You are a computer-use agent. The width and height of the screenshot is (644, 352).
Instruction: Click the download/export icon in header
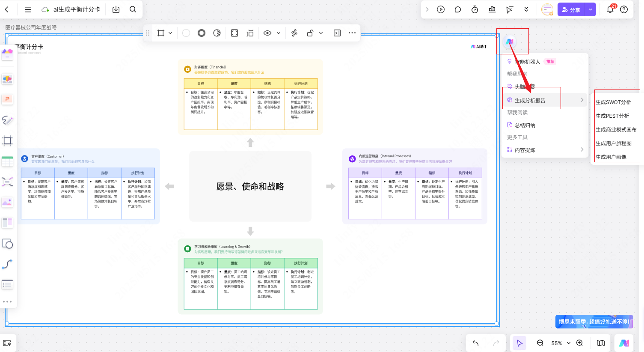coord(116,9)
